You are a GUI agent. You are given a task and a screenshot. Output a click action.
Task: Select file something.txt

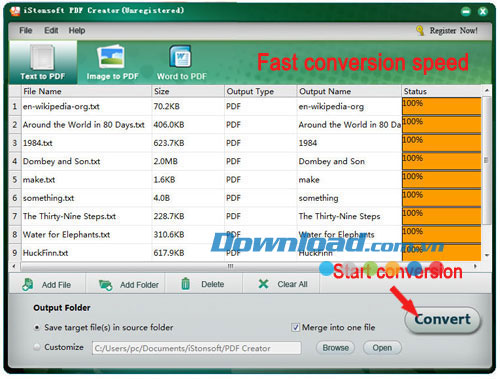[48, 198]
